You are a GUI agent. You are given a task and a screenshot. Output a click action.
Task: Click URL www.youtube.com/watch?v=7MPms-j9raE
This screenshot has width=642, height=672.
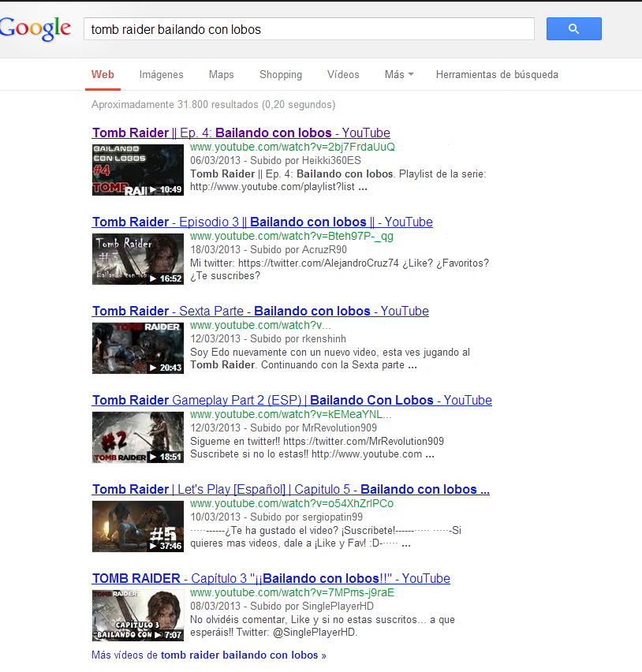tap(292, 592)
